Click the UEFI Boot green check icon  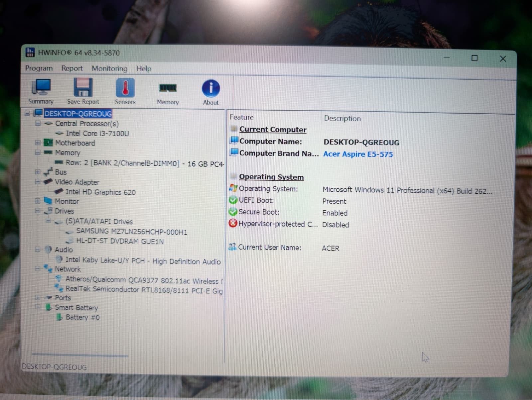point(233,200)
